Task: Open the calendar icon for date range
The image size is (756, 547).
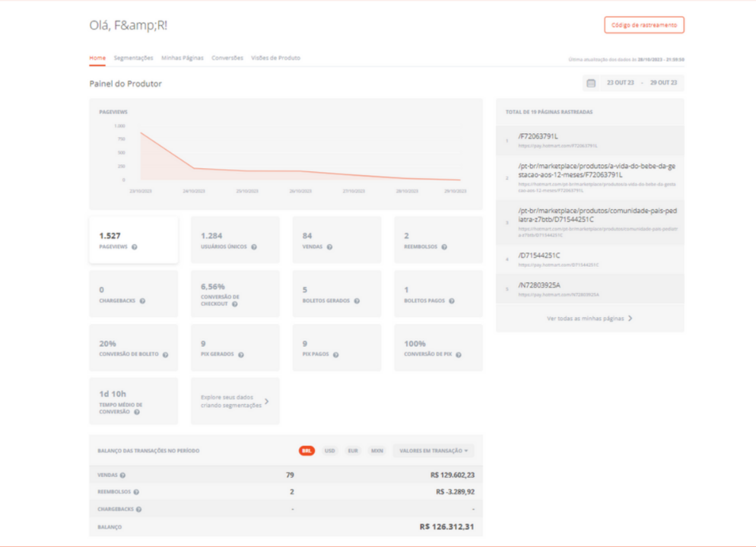Action: coord(591,83)
